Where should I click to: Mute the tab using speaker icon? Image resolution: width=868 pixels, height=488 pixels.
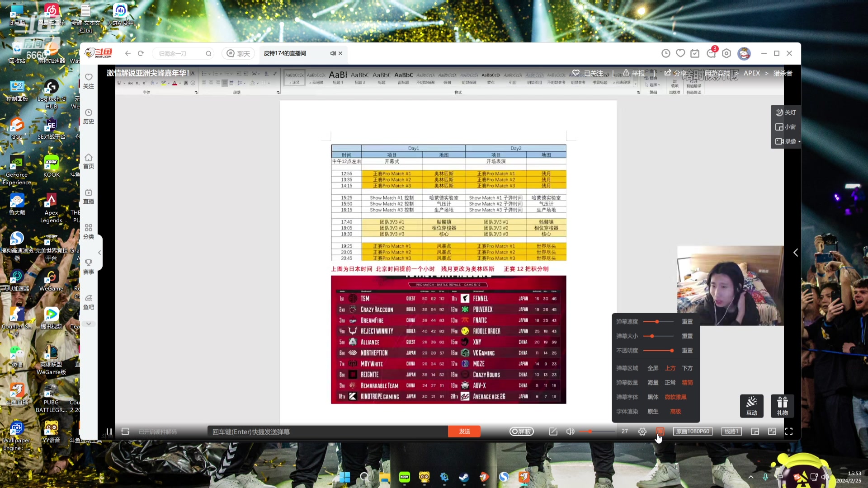coord(333,53)
